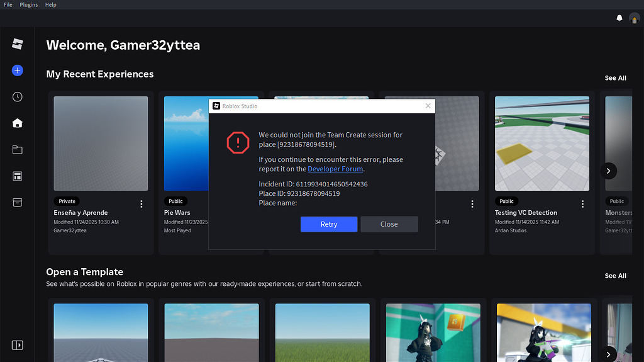644x362 pixels.
Task: Open Enseña y Aprende thumbnail
Action: pyautogui.click(x=101, y=144)
